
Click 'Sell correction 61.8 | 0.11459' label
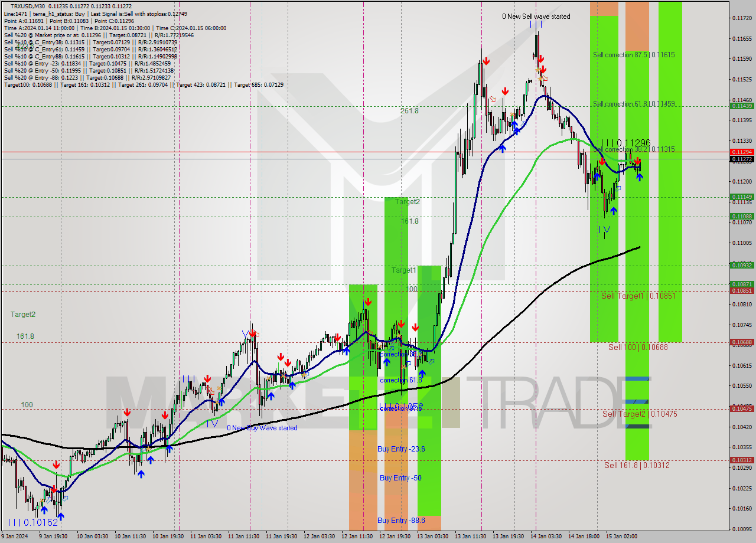coord(634,104)
